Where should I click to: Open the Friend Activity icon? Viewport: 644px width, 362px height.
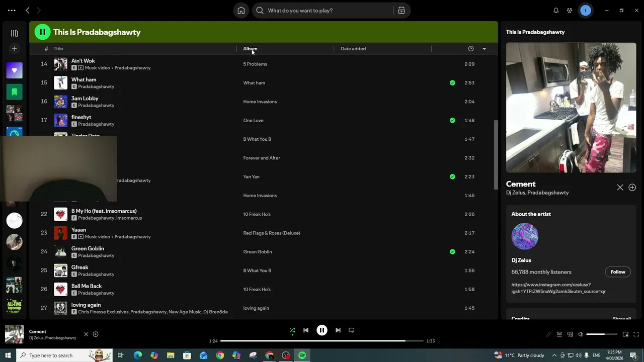tap(570, 11)
